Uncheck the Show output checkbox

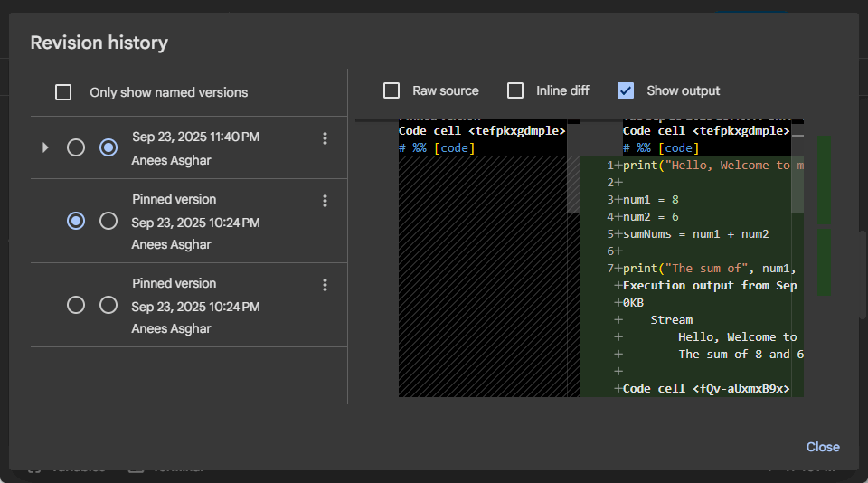coord(626,90)
